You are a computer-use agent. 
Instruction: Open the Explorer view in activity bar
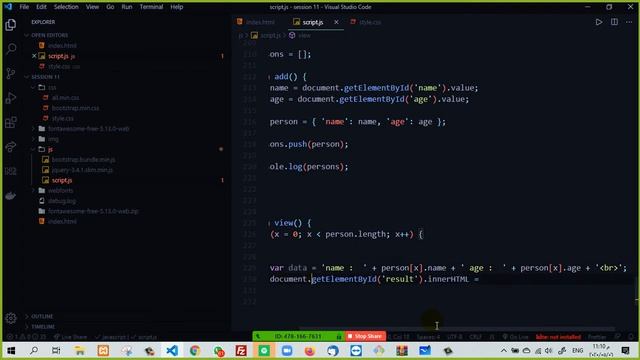[11, 24]
